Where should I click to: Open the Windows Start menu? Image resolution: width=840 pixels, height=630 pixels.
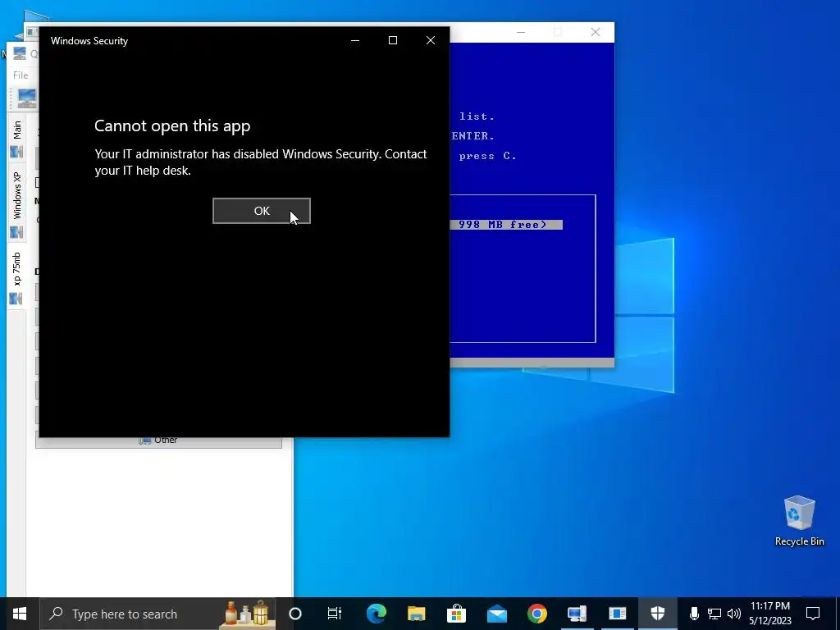20,614
